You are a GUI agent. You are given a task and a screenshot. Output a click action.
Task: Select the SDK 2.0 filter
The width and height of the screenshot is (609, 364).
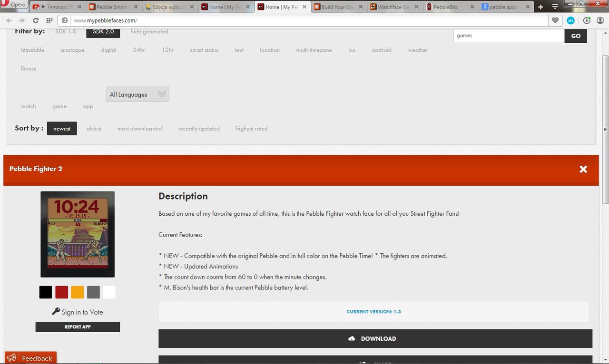(103, 31)
